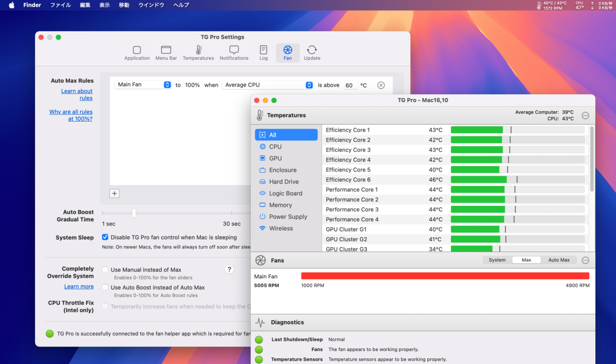Click the 60 °C threshold field
Screen dimensions: 616x364
click(x=350, y=85)
